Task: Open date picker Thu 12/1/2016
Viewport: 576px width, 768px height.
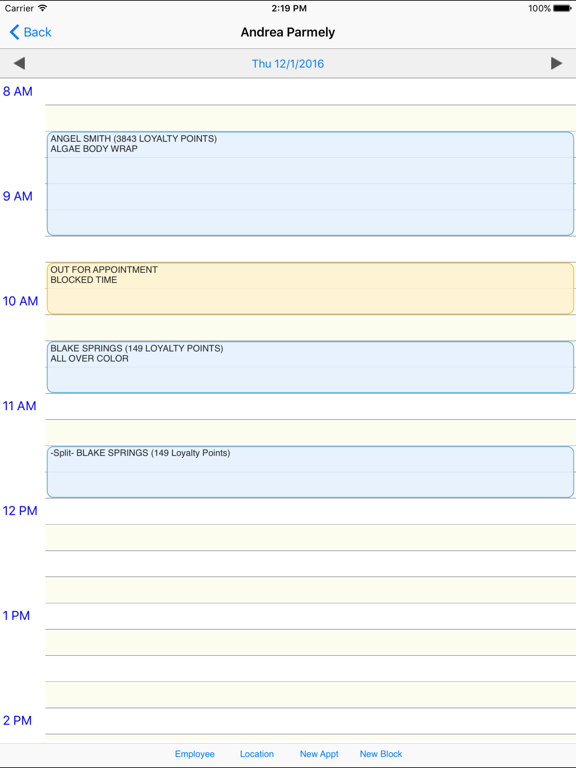Action: 288,64
